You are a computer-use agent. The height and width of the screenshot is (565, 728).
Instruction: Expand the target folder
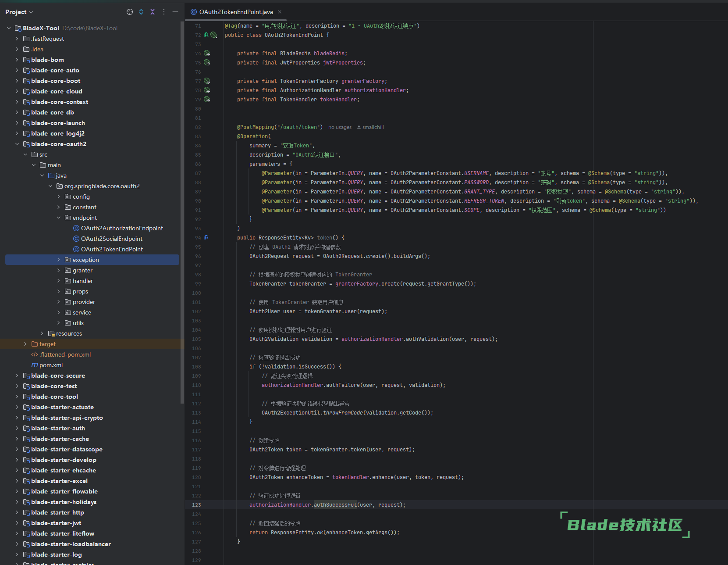coord(25,344)
